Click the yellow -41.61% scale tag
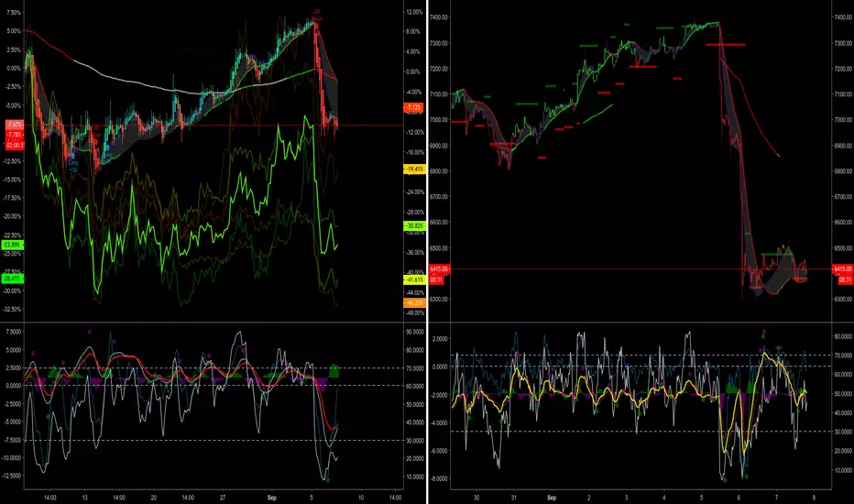This screenshot has height=504, width=854. 414,279
